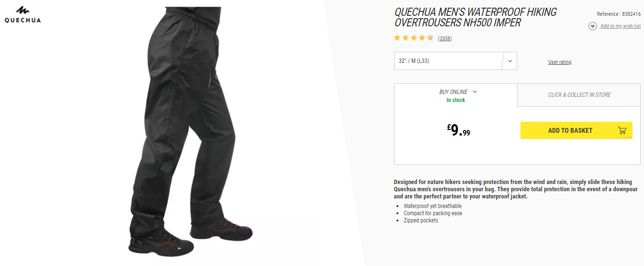Click the QUECHUA wordmark under the logo
This screenshot has height=266, width=644.
click(x=23, y=20)
